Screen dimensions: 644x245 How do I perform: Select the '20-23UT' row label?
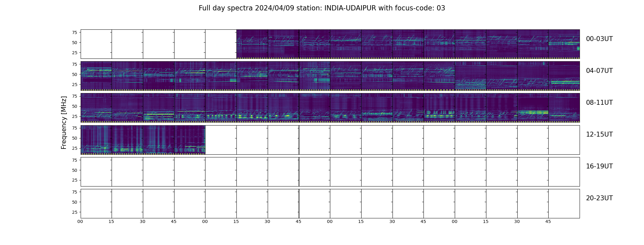click(x=599, y=198)
